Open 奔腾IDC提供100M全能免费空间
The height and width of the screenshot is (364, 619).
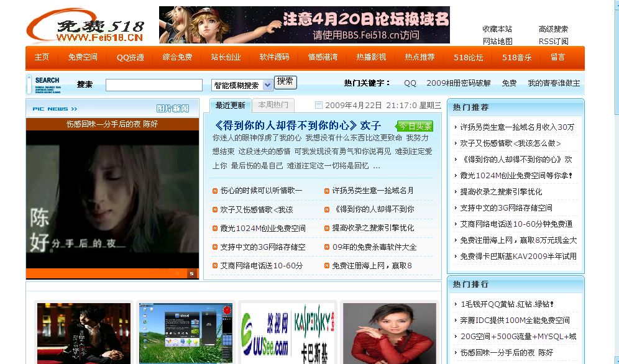point(515,321)
